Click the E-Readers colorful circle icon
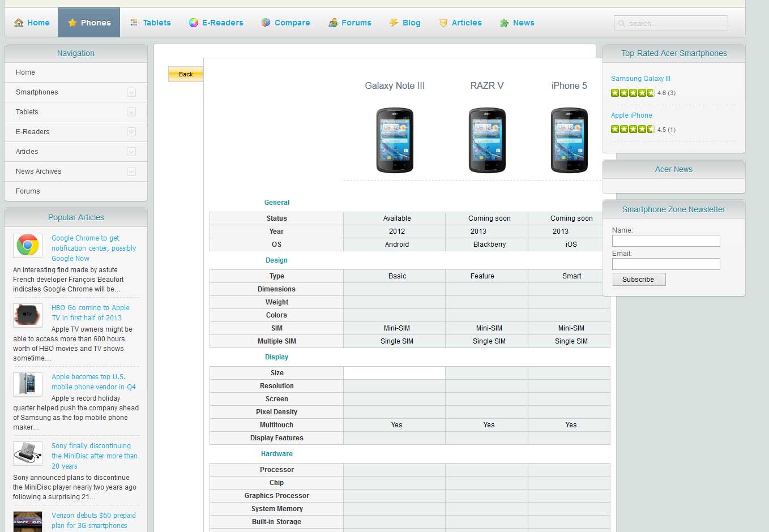Viewport: 769px width, 532px height. click(x=194, y=23)
